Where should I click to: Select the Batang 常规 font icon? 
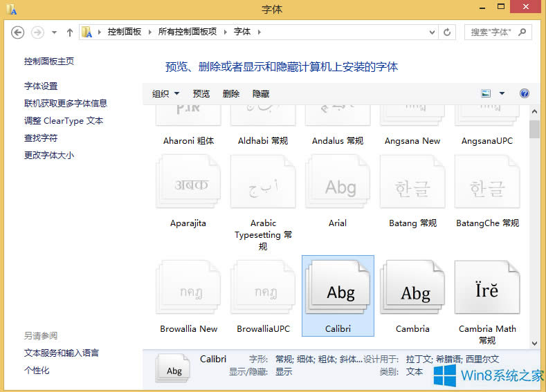412,182
